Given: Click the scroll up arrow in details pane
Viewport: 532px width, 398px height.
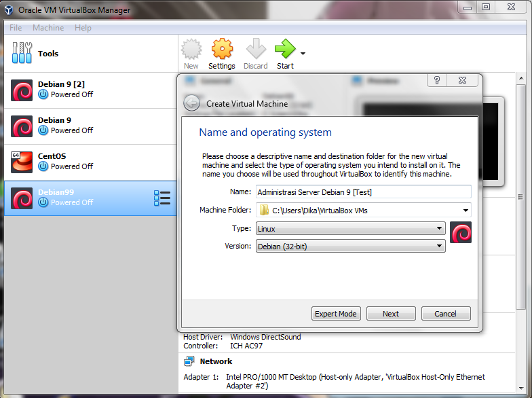Looking at the screenshot, I should 521,79.
